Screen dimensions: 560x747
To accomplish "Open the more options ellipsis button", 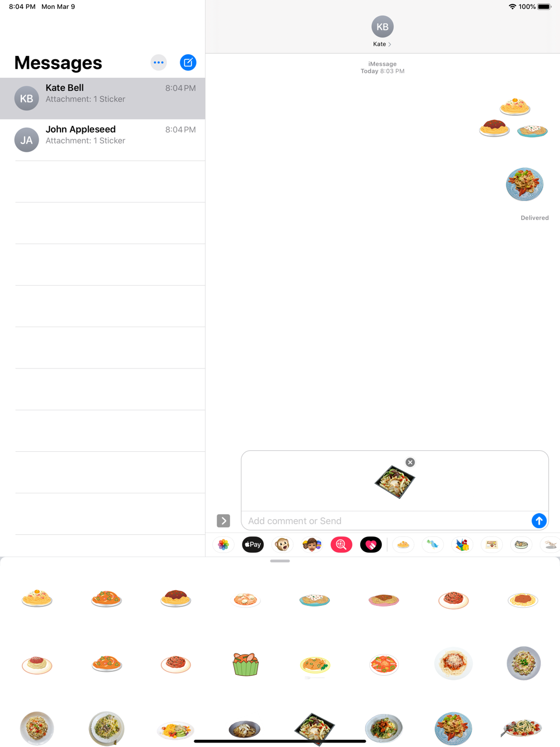I will tap(158, 63).
